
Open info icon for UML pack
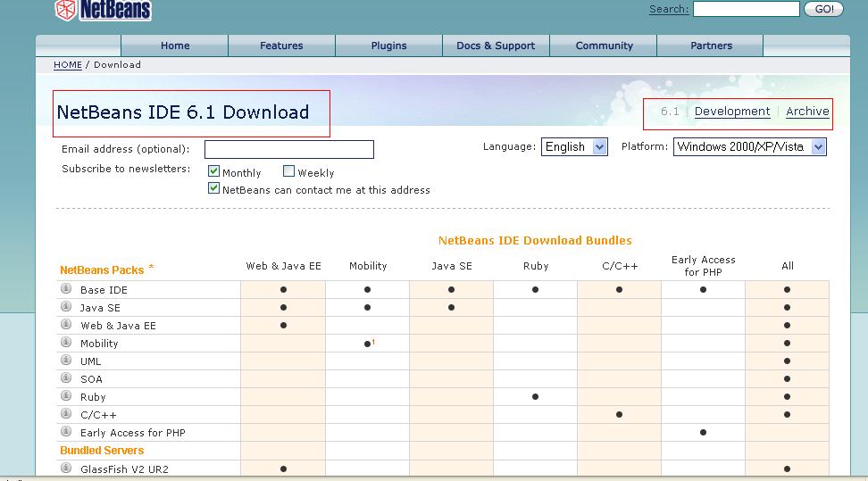point(66,360)
